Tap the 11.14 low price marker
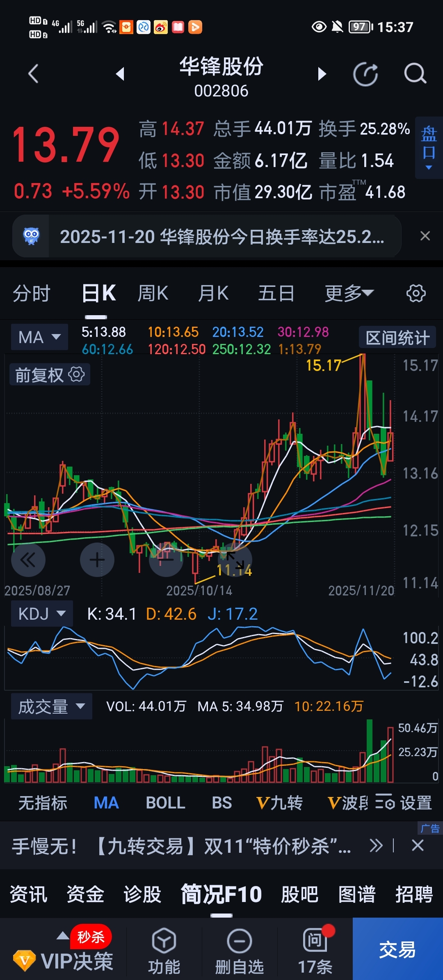The height and width of the screenshot is (980, 443). click(234, 570)
